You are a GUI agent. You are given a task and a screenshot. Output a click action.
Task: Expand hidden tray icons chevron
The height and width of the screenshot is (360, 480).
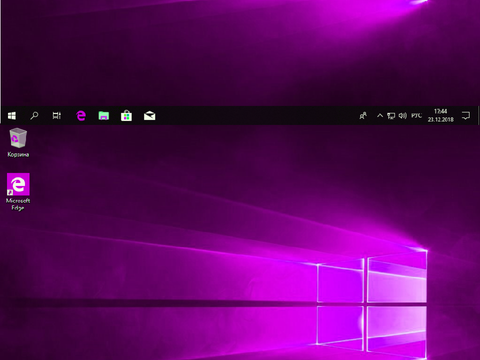click(380, 116)
